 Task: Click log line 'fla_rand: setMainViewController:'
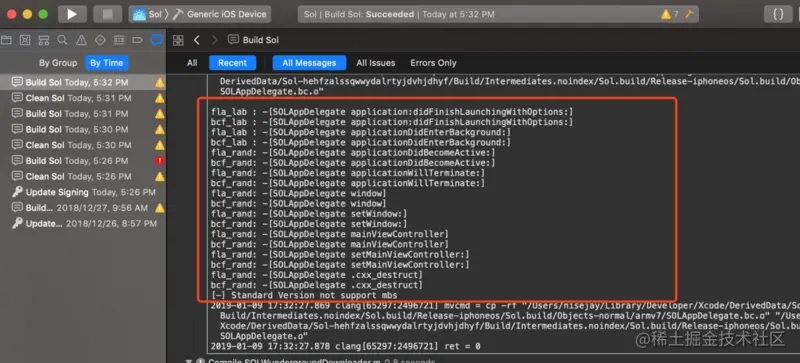tap(340, 254)
